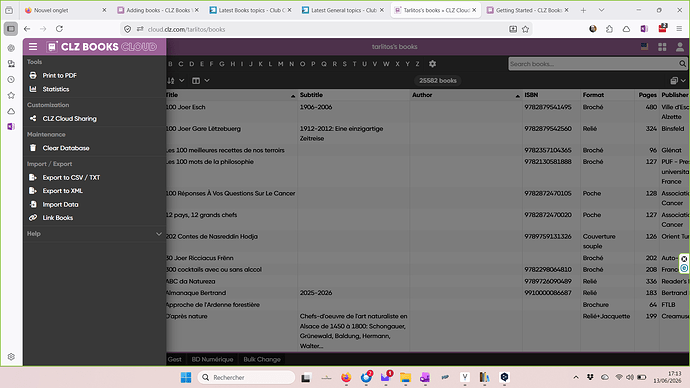
Task: Click the taskbar Rechercher search box
Action: (x=246, y=377)
